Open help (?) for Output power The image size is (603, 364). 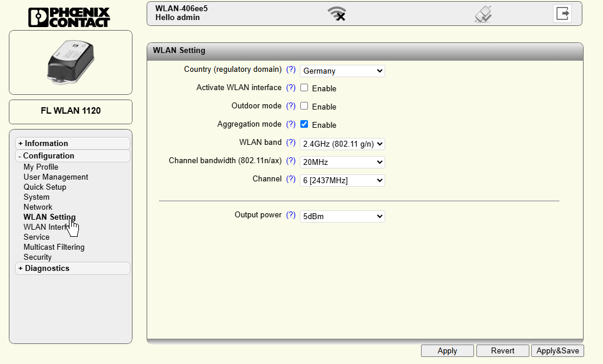coord(291,215)
